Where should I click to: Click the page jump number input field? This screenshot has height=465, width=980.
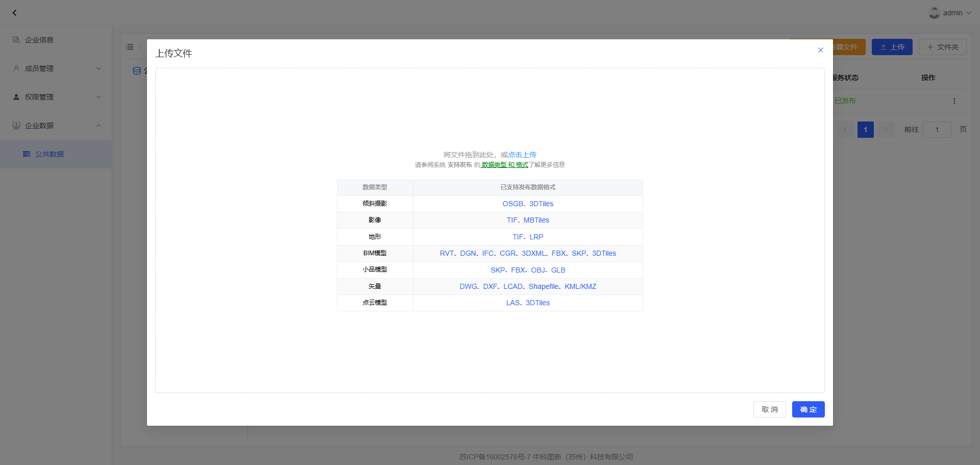[937, 130]
